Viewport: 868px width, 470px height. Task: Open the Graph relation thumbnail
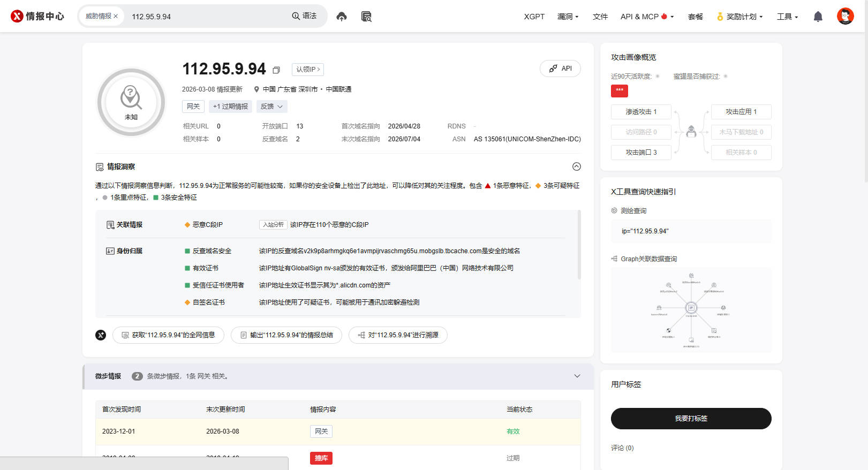pos(691,309)
